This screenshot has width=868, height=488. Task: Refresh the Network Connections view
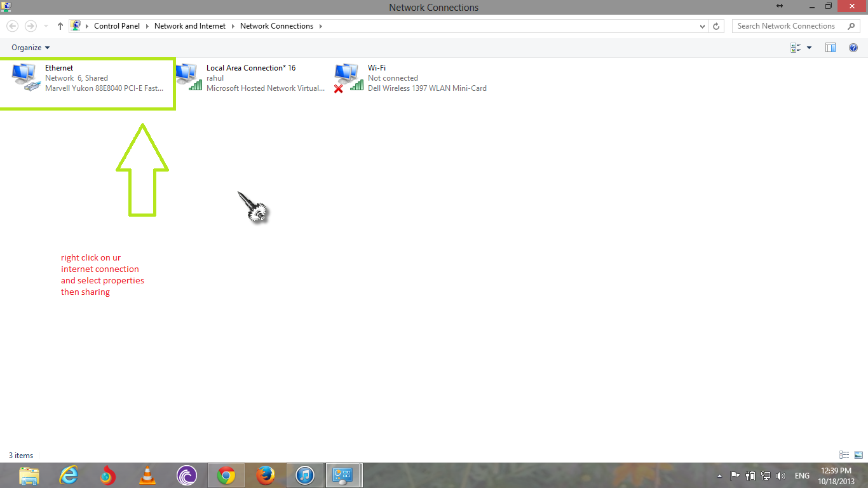(x=716, y=27)
